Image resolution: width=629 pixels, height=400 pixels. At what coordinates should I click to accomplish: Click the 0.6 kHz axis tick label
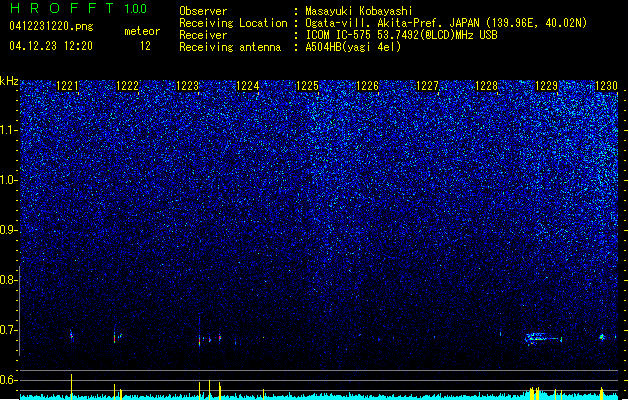tap(7, 380)
